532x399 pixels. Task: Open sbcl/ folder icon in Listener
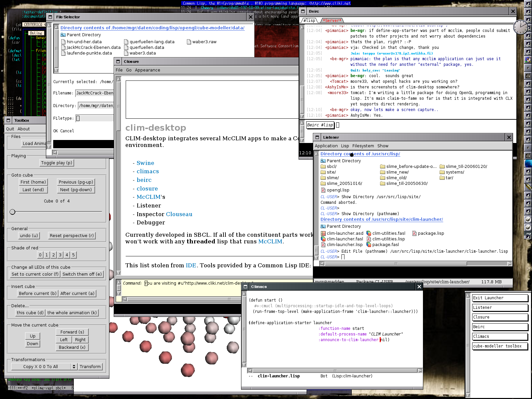pos(323,167)
